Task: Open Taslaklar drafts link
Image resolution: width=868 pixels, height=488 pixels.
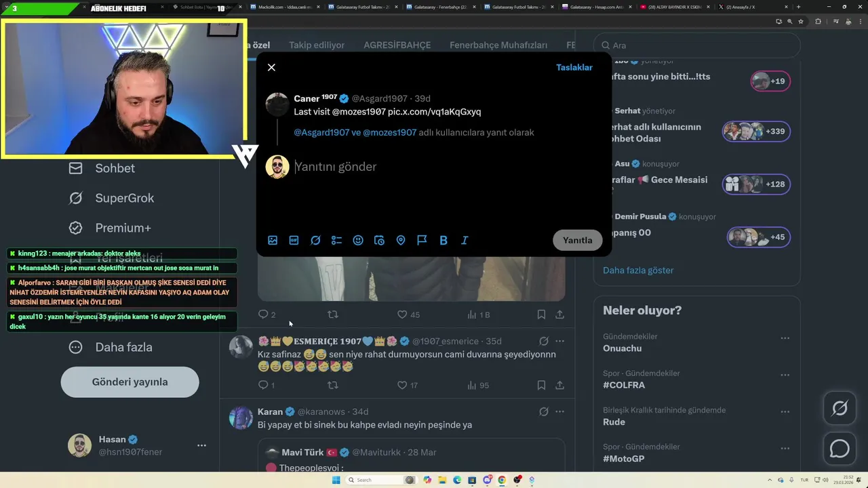Action: coord(574,67)
